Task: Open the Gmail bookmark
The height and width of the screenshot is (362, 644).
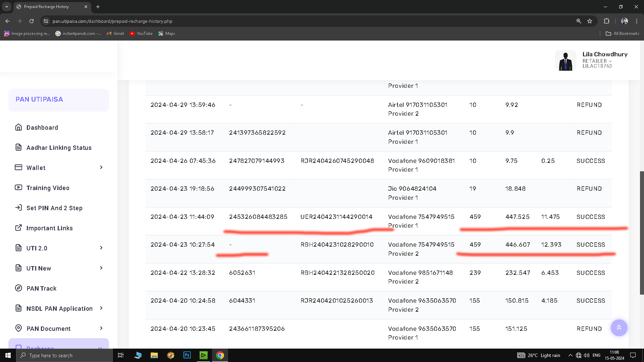Action: pos(115,34)
